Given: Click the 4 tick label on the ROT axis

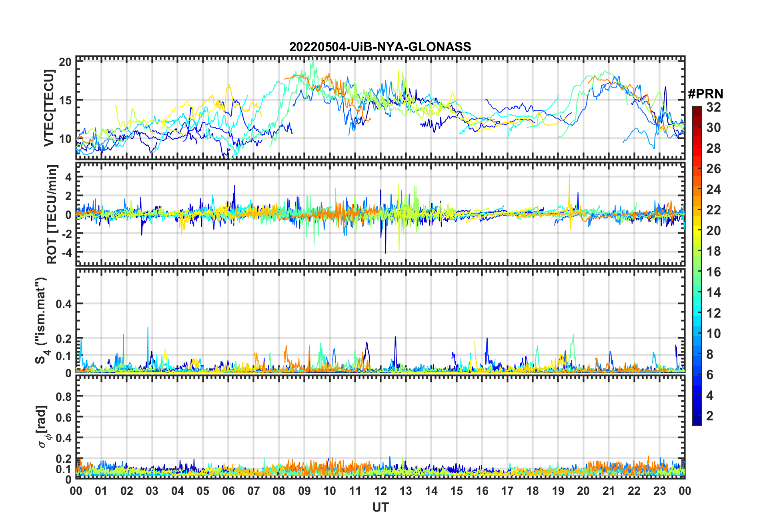Looking at the screenshot, I should click(68, 177).
